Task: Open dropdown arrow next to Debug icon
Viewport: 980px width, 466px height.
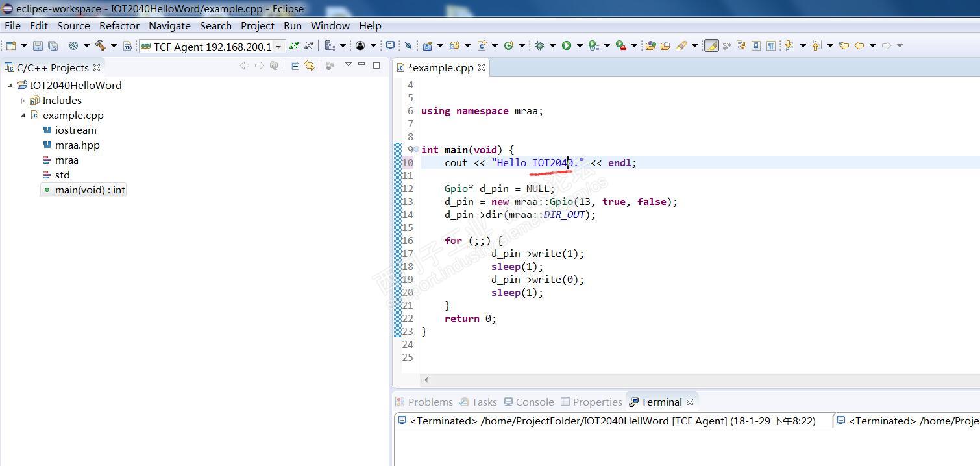Action: [552, 45]
